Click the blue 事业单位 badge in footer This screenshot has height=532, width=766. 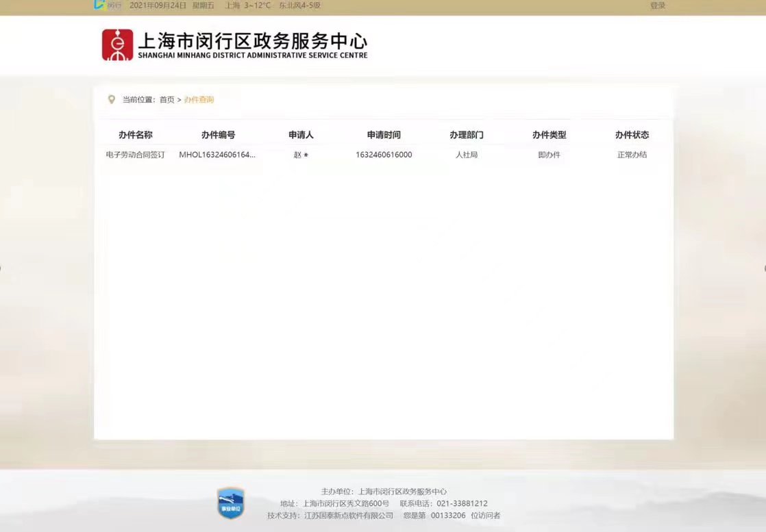[x=230, y=503]
